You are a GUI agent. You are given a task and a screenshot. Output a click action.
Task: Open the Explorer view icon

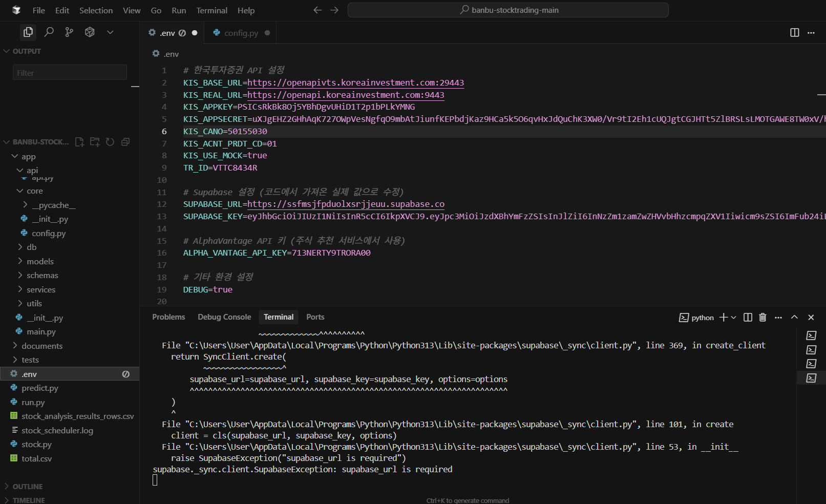(x=28, y=32)
